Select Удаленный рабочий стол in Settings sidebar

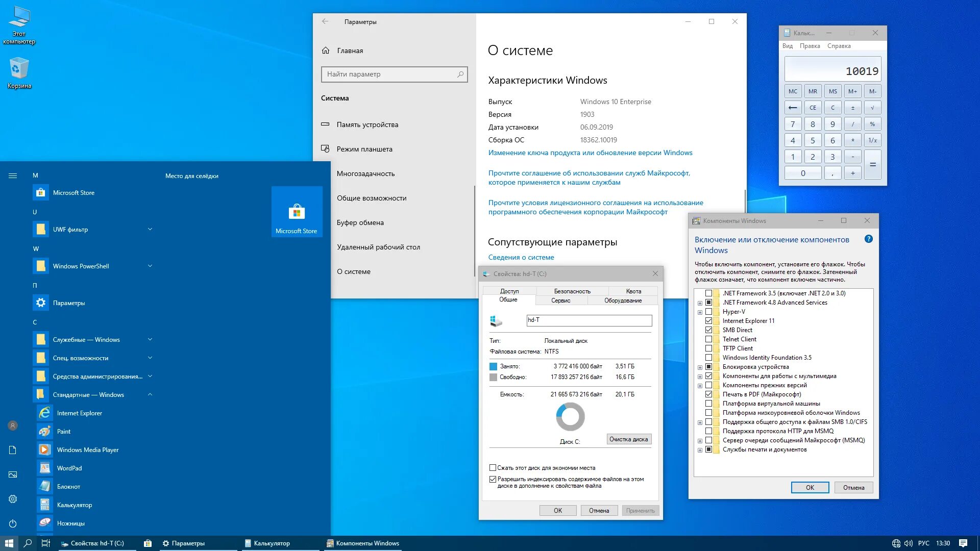coord(378,247)
